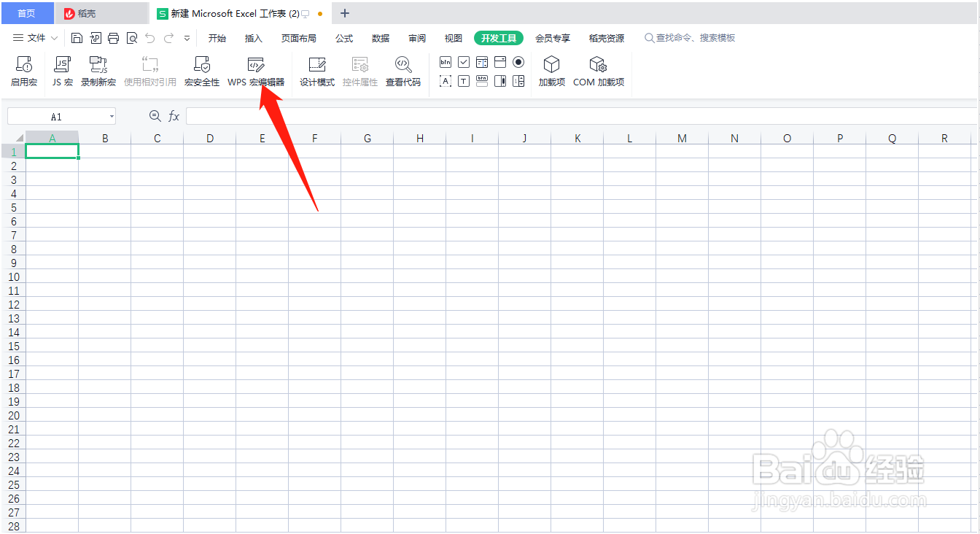This screenshot has height=534, width=980.
Task: Insert a toggle button control
Action: 482,81
